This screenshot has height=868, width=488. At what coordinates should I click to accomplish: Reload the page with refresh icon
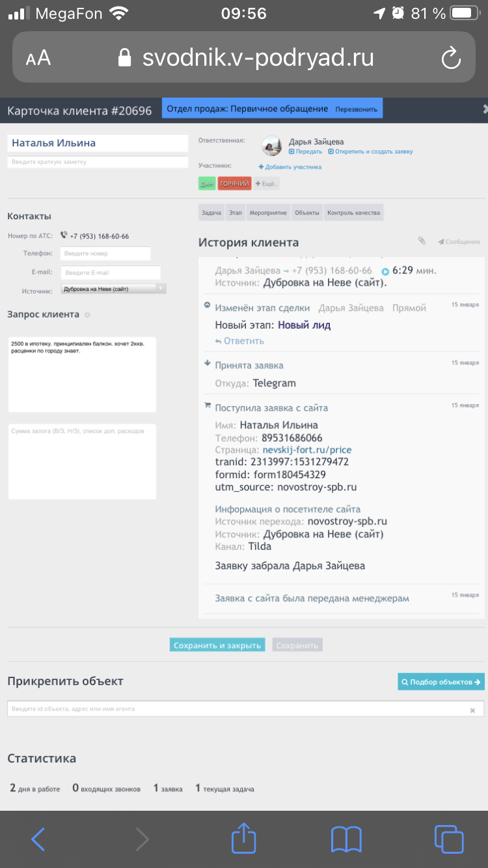coord(451,59)
